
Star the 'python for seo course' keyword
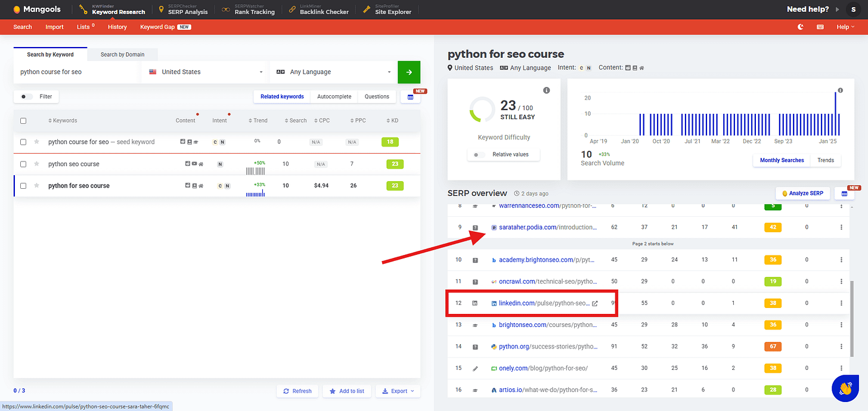tap(36, 185)
